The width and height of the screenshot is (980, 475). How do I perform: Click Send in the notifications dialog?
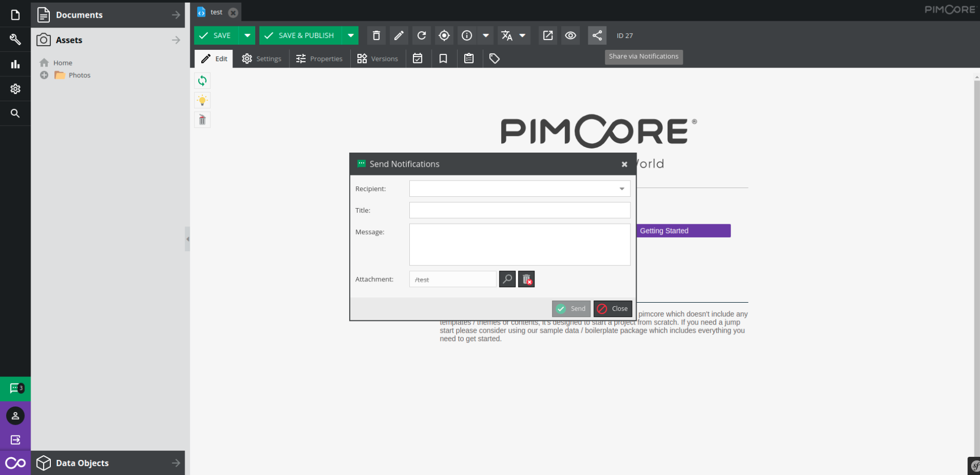571,308
